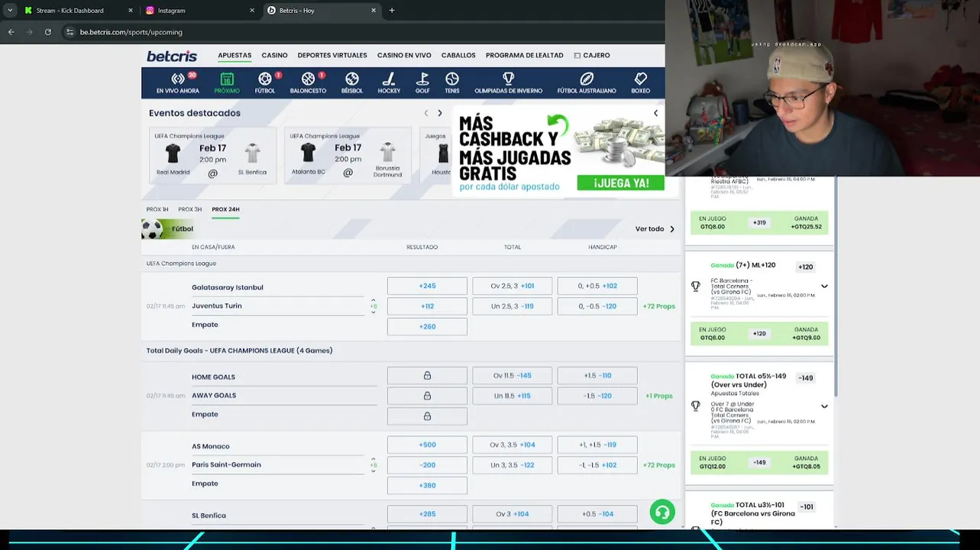Bet SL Benfica at +285
Viewport: 980px width, 550px height.
pyautogui.click(x=427, y=514)
